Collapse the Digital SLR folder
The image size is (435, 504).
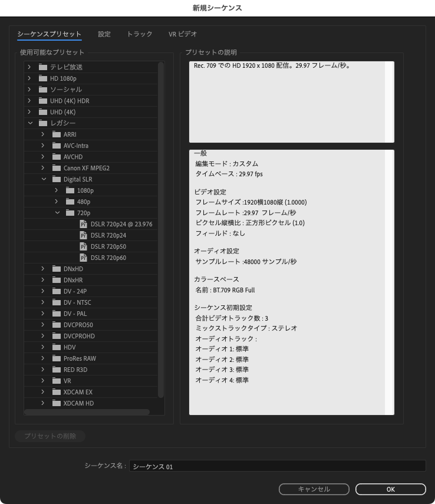43,179
